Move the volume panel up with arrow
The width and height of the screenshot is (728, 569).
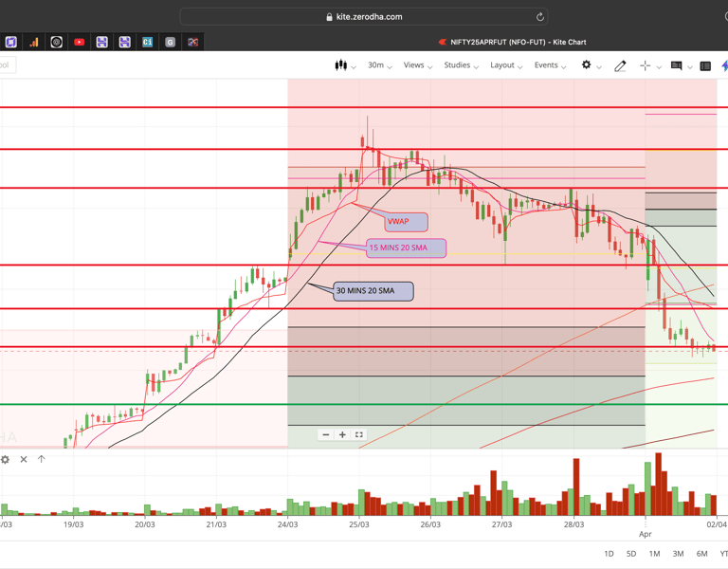pyautogui.click(x=42, y=459)
